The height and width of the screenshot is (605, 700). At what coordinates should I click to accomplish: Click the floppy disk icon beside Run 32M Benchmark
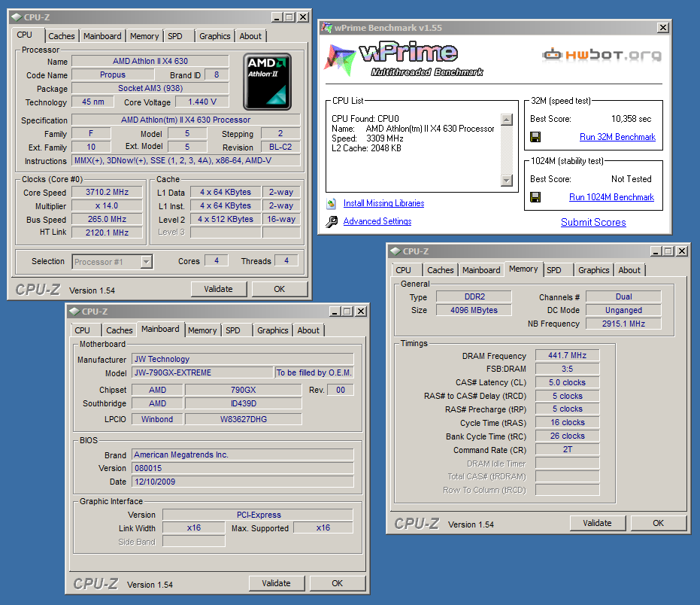pos(535,137)
